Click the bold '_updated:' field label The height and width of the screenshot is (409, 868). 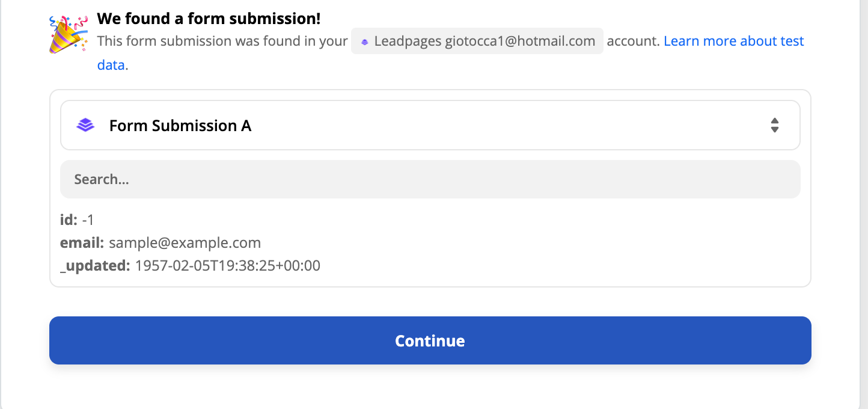coord(95,266)
